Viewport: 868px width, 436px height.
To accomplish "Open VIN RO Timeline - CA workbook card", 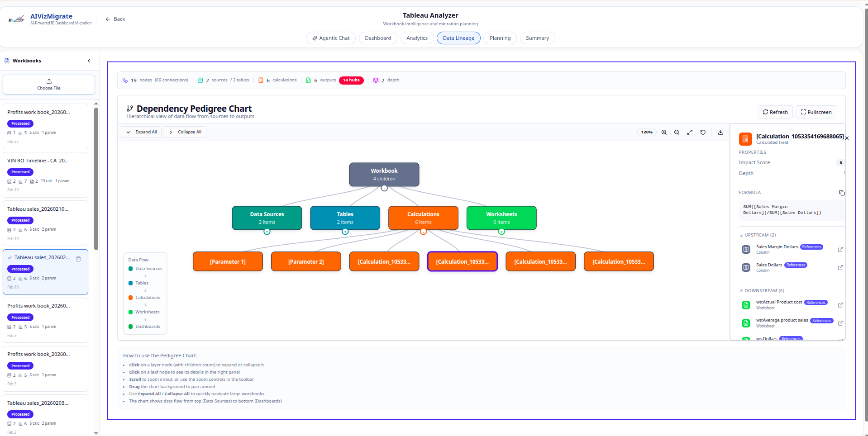I will click(x=46, y=175).
